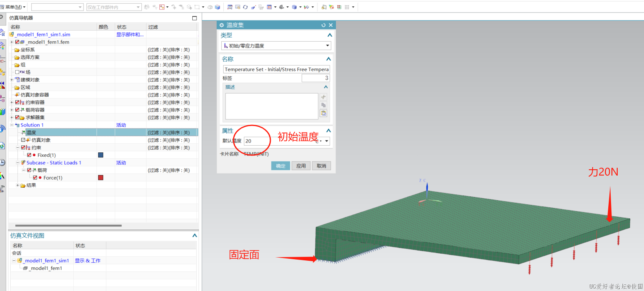644x291 pixels.
Task: Click the selection filter icon with red frame
Action: [x=162, y=7]
